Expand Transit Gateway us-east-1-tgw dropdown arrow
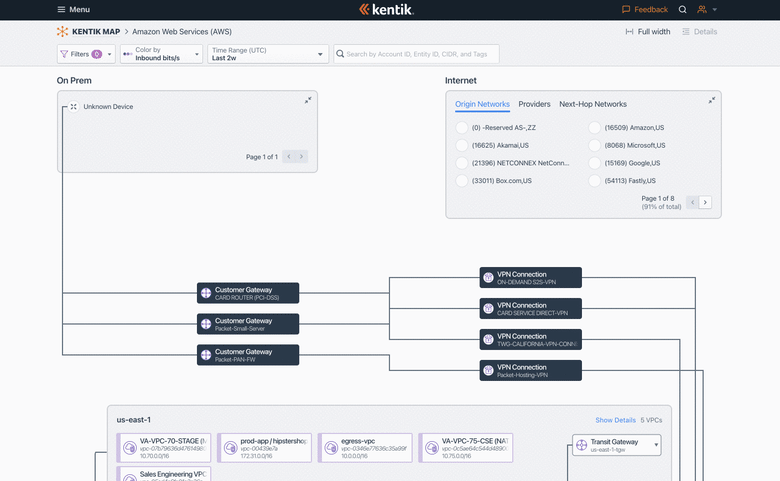This screenshot has width=780, height=481. coord(656,445)
